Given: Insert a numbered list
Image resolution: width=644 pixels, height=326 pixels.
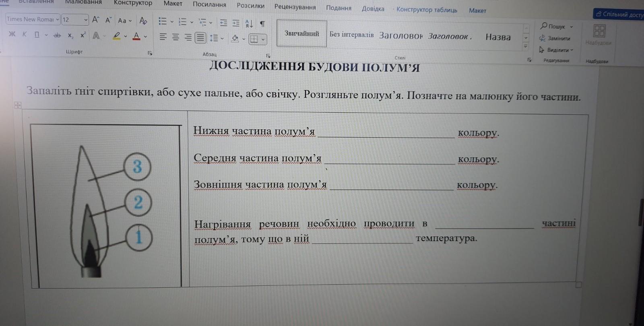Looking at the screenshot, I should click(x=182, y=21).
